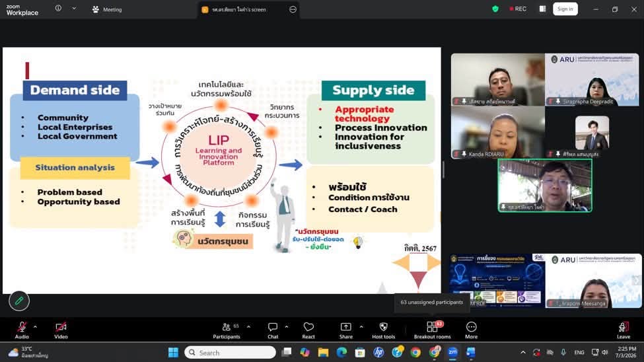Image resolution: width=644 pixels, height=362 pixels.
Task: Open the More options menu
Action: (471, 330)
